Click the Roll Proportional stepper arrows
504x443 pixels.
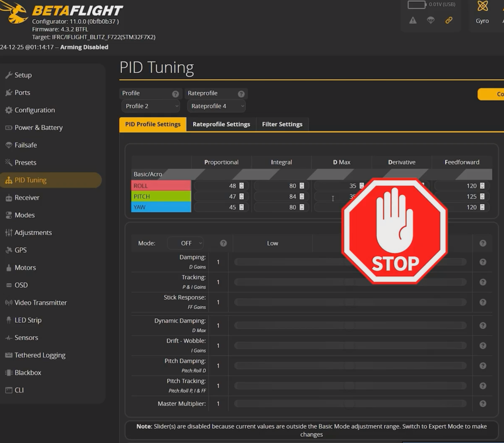(x=241, y=186)
